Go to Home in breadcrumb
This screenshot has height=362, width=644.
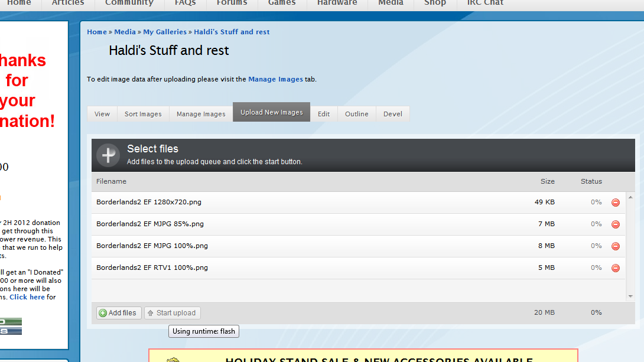coord(97,32)
